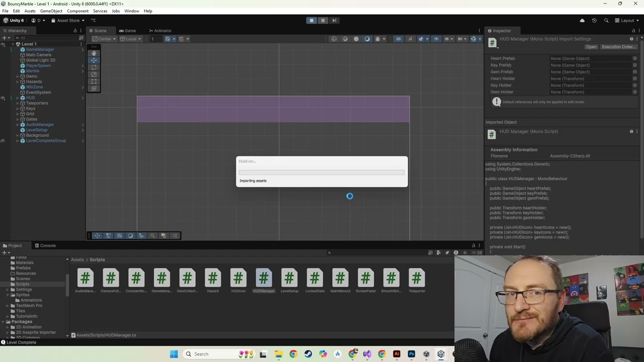Select the Hand view tool
644x362 pixels.
pos(94,53)
